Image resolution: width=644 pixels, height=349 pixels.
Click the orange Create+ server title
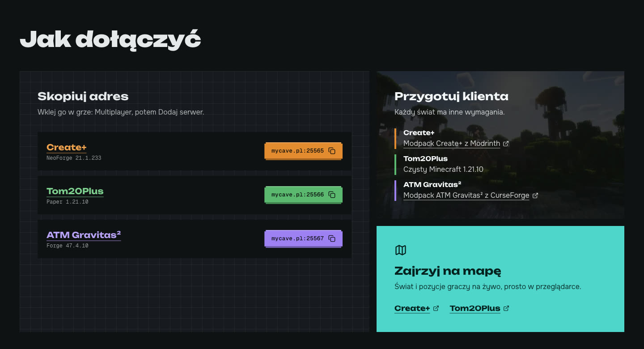(x=66, y=147)
